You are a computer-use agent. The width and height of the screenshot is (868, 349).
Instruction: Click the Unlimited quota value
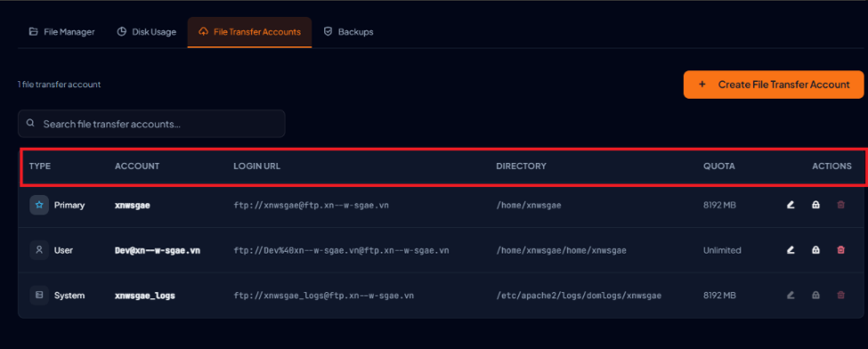click(722, 250)
